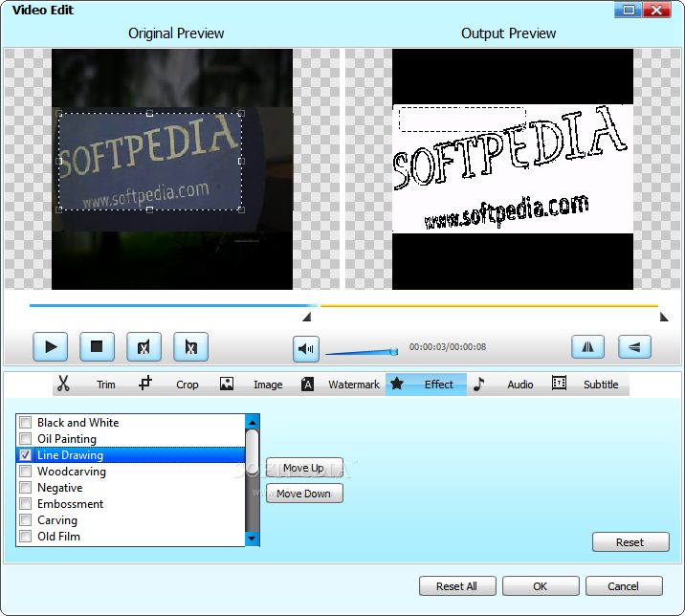Tick the Old Film effect checkbox
This screenshot has width=685, height=616.
click(26, 536)
